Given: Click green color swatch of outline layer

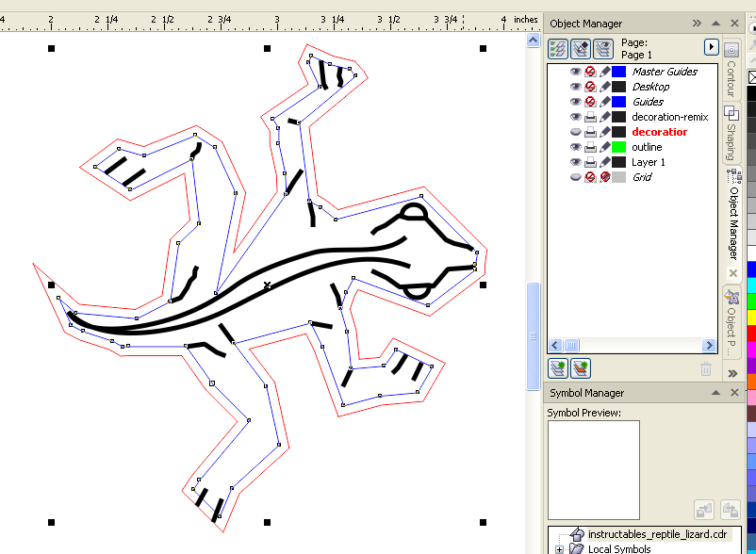Looking at the screenshot, I should click(618, 147).
